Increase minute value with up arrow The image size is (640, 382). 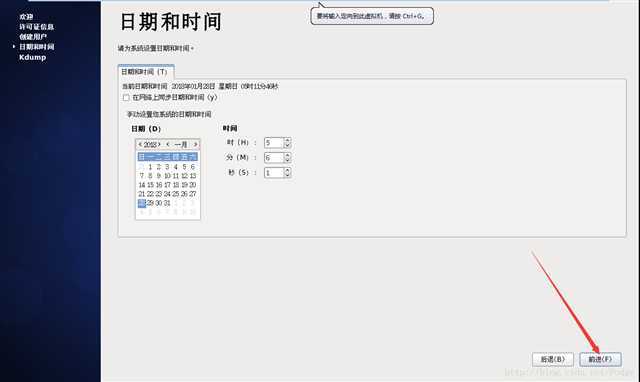pos(287,155)
